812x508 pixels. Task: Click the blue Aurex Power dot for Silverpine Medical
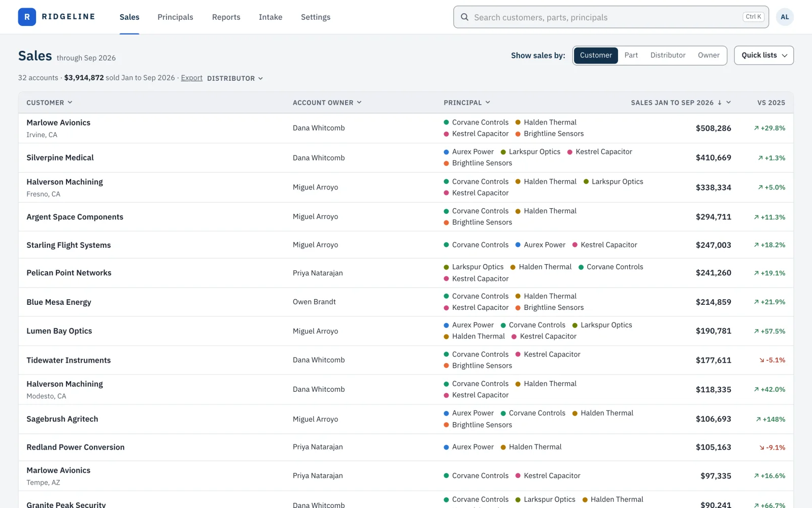pyautogui.click(x=446, y=152)
